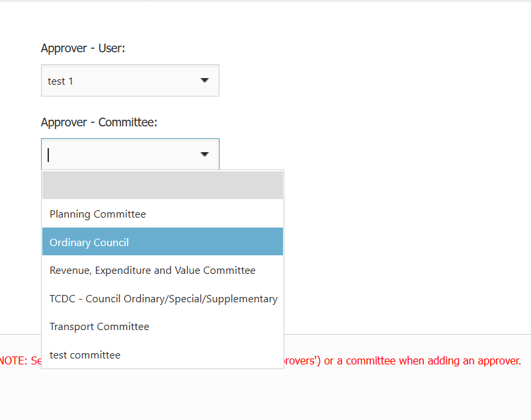This screenshot has width=531, height=420.
Task: Click the 'Approver - Committee:' label
Action: click(99, 122)
